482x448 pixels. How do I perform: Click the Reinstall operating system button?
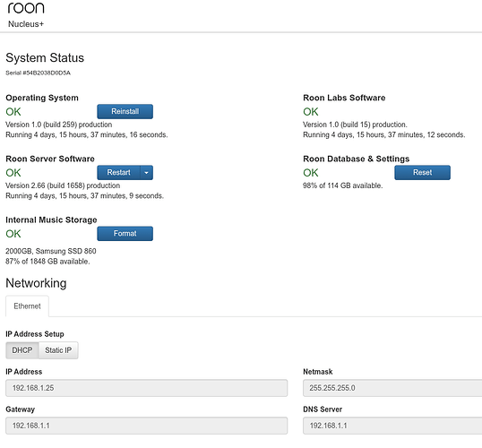point(125,111)
